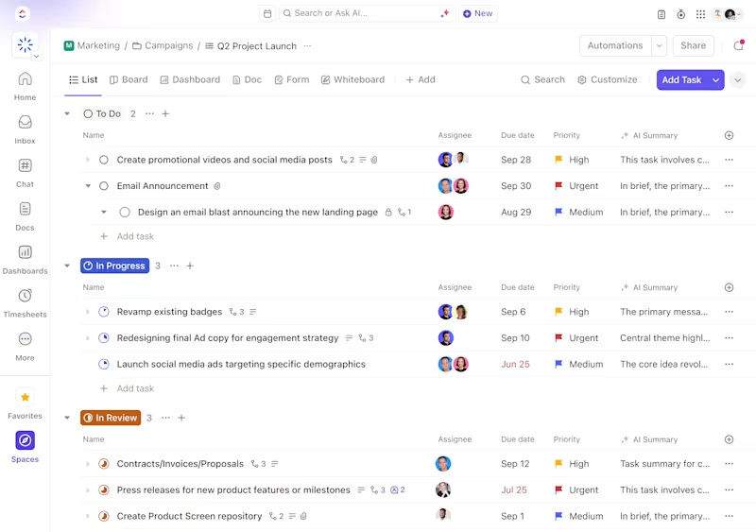
Task: Click the Share button
Action: 693,45
